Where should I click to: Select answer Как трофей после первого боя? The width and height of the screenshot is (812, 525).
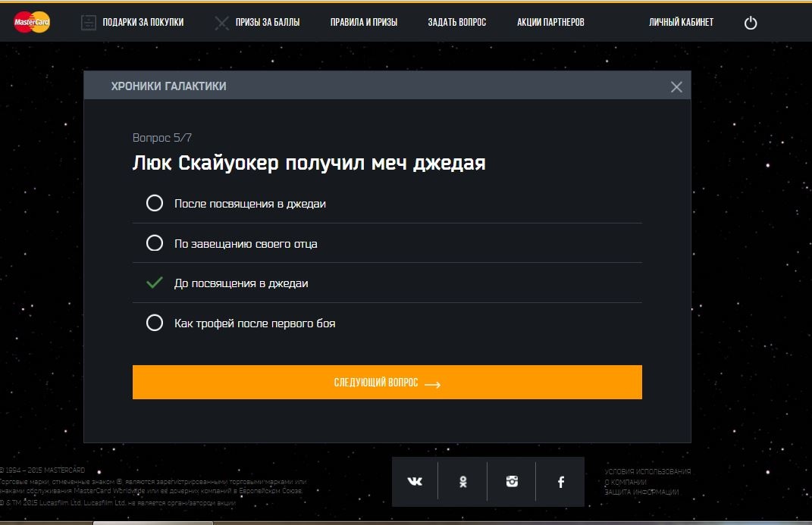point(155,323)
